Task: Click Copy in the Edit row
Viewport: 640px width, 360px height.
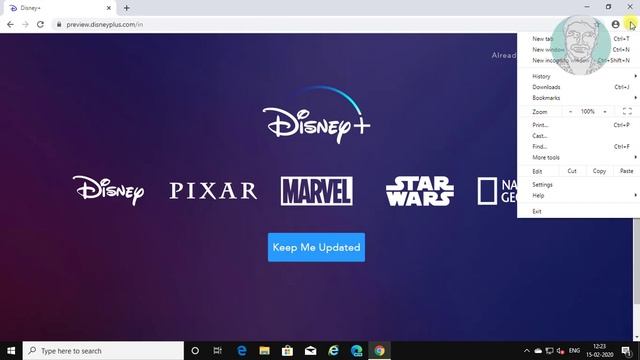Action: pyautogui.click(x=599, y=171)
